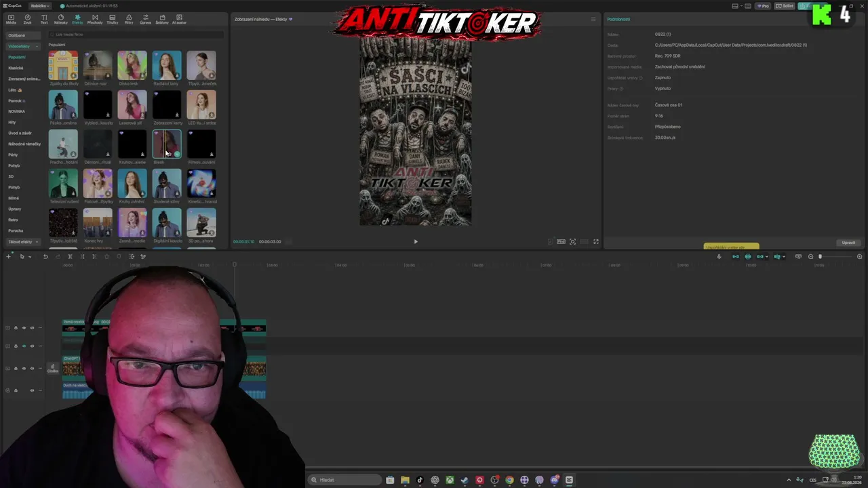The width and height of the screenshot is (868, 488).
Task: Open the preview panel hamburger menu
Action: 593,19
